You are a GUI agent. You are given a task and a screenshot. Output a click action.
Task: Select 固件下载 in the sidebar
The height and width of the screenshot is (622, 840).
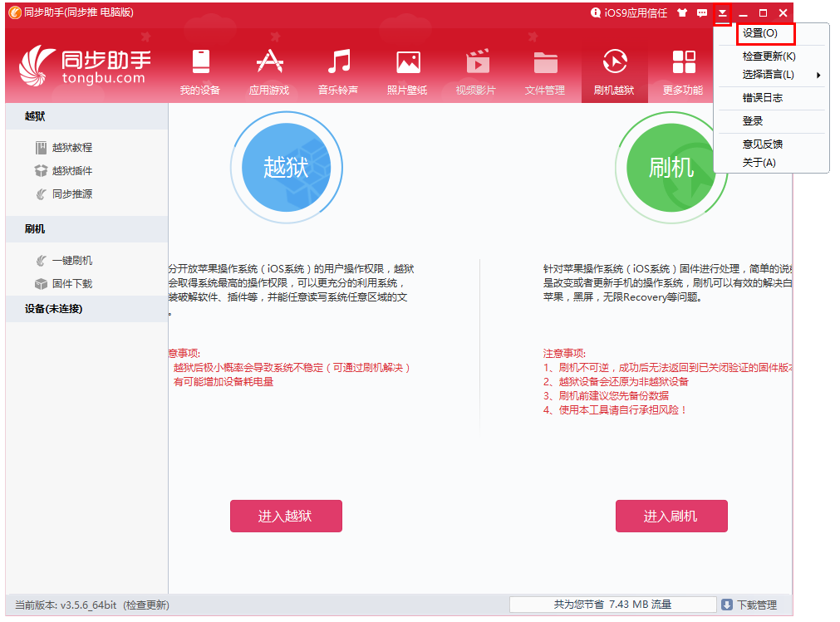(64, 284)
